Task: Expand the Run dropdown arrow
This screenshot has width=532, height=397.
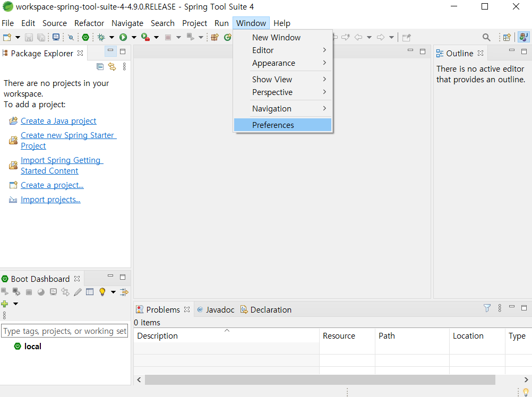Action: pyautogui.click(x=134, y=37)
